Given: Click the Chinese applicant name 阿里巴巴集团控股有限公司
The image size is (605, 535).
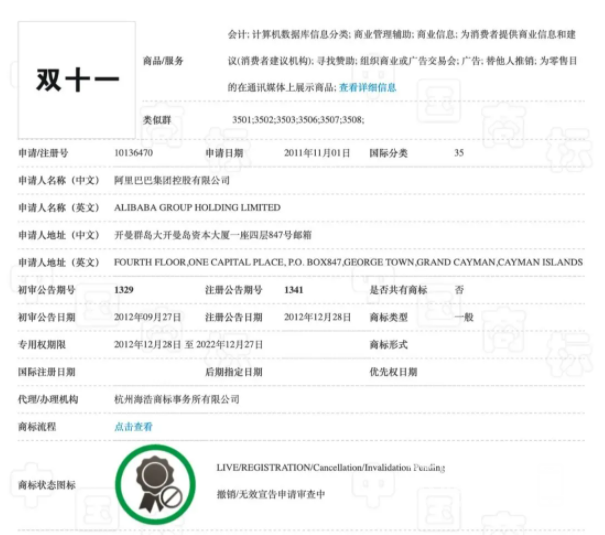Looking at the screenshot, I should coord(172,180).
